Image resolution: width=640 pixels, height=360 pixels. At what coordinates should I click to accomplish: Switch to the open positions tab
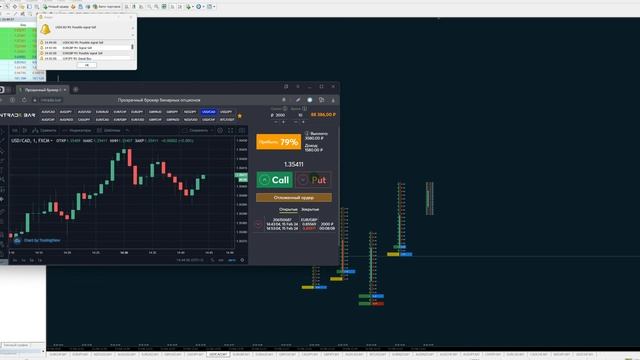288,209
